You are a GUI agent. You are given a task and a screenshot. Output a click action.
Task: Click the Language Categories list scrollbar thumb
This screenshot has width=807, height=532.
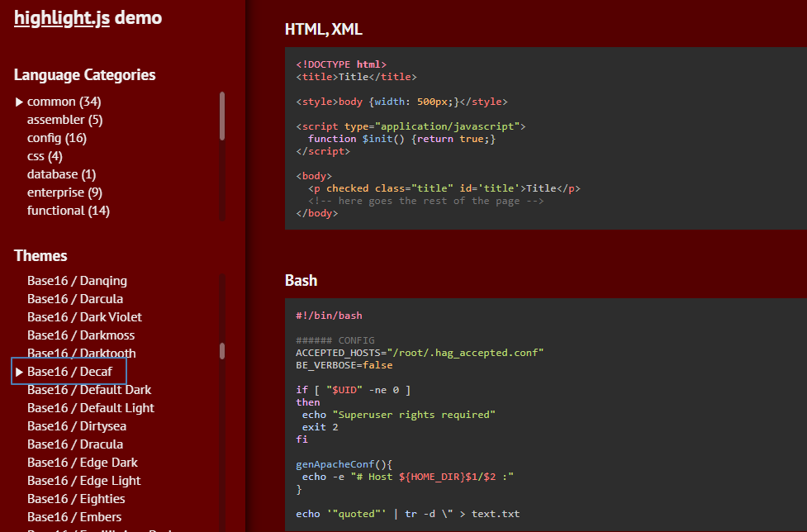click(x=222, y=116)
